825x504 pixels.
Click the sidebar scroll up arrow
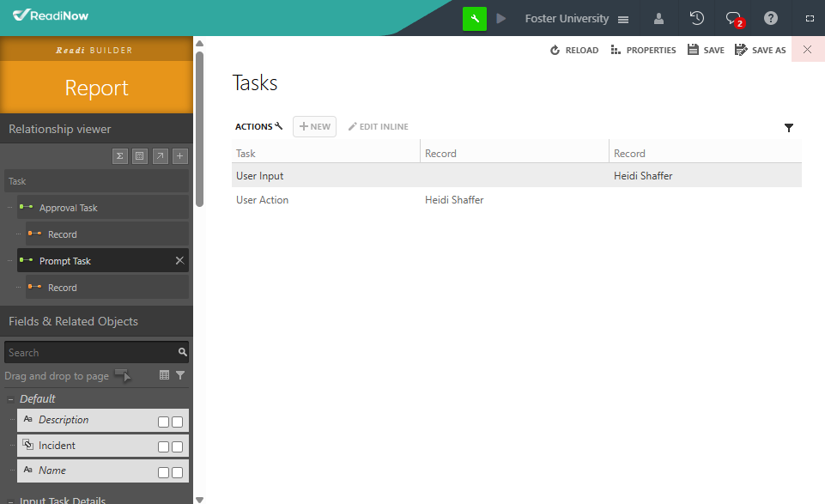199,43
